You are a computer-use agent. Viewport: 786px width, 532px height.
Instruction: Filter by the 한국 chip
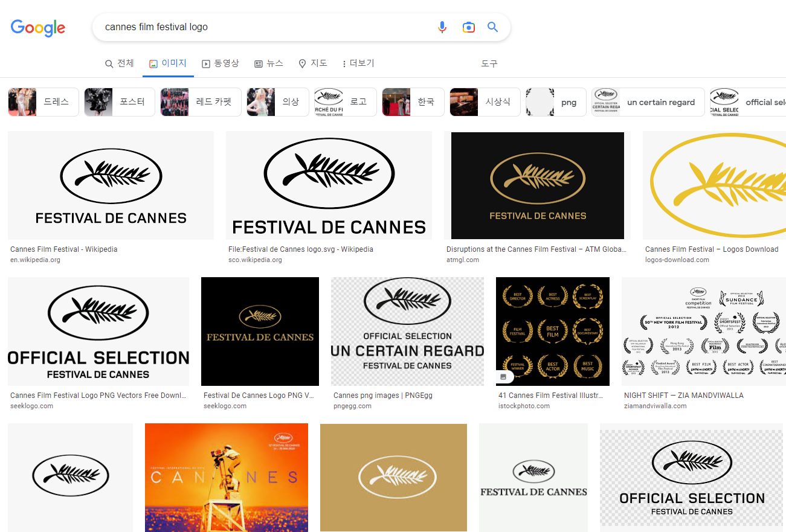click(413, 102)
